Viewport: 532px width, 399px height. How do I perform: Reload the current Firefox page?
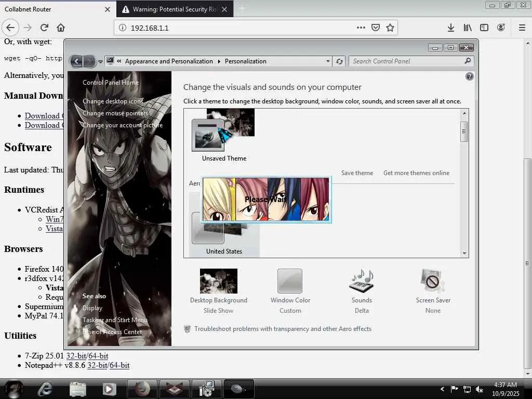point(44,28)
